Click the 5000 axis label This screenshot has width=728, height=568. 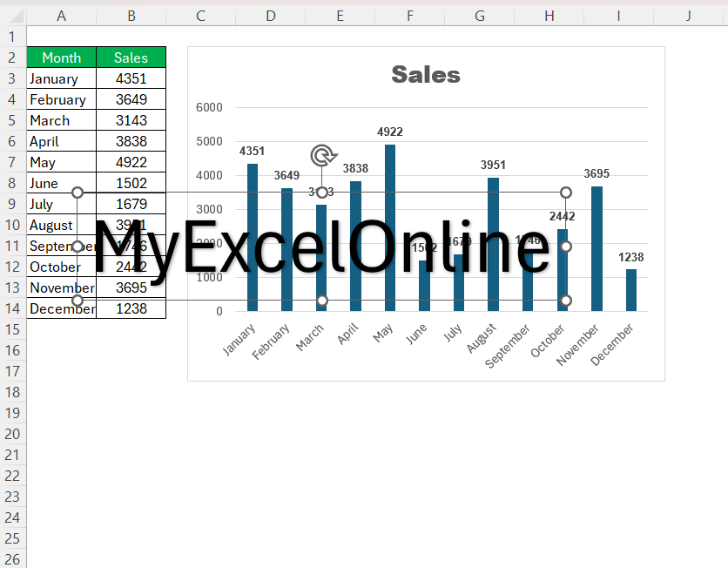coord(209,141)
